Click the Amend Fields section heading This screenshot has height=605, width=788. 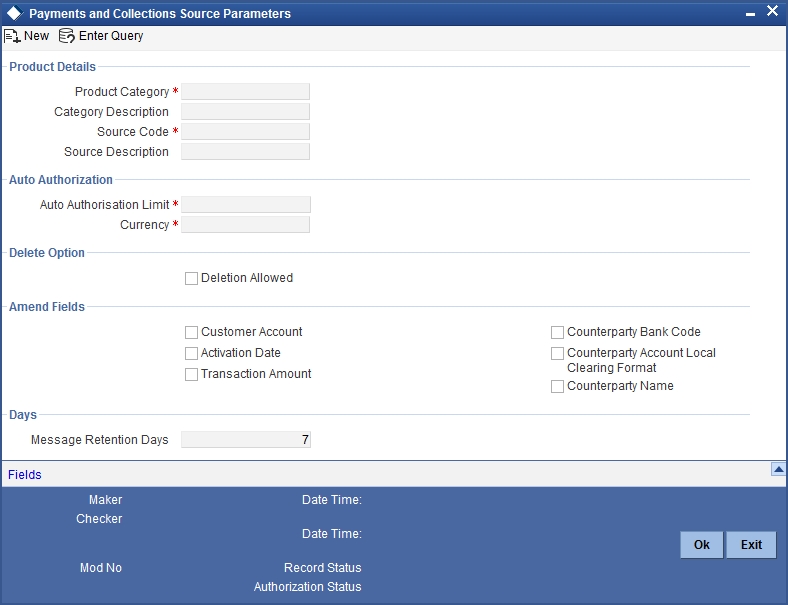47,307
